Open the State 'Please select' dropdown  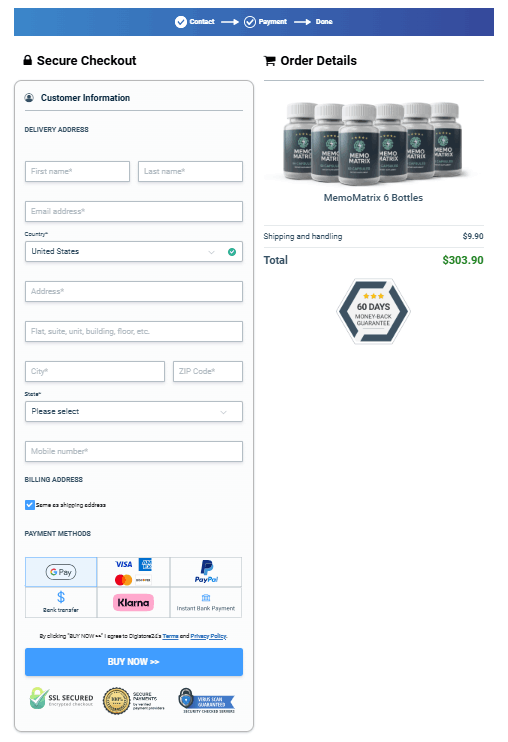tap(134, 412)
